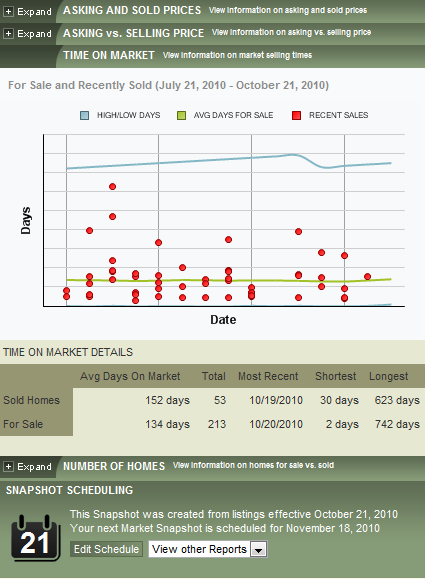Click the Total column header
The image size is (425, 579).
pyautogui.click(x=213, y=376)
